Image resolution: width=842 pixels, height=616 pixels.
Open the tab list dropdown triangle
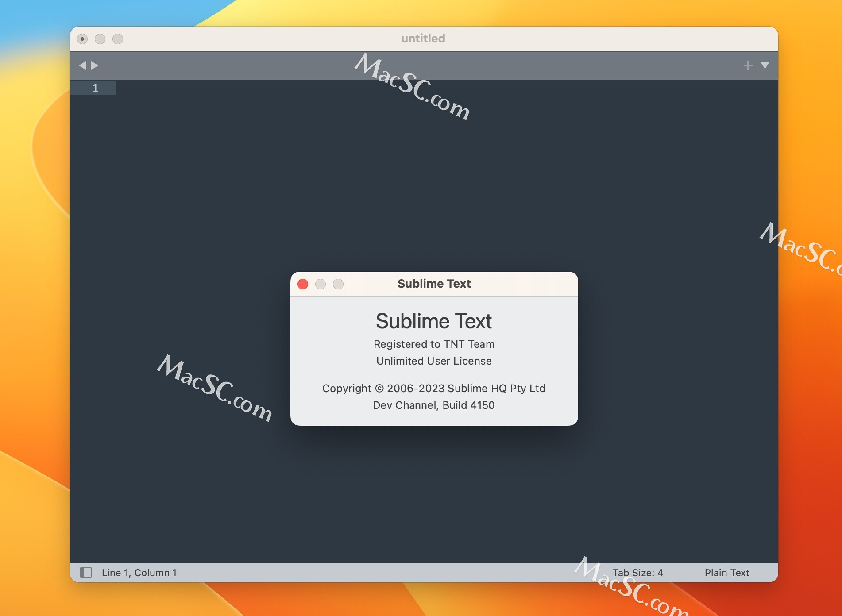coord(765,65)
